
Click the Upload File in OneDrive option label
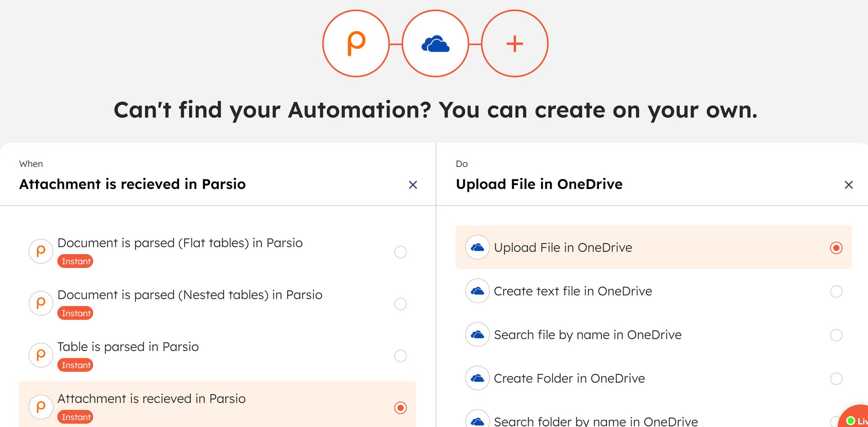(562, 248)
